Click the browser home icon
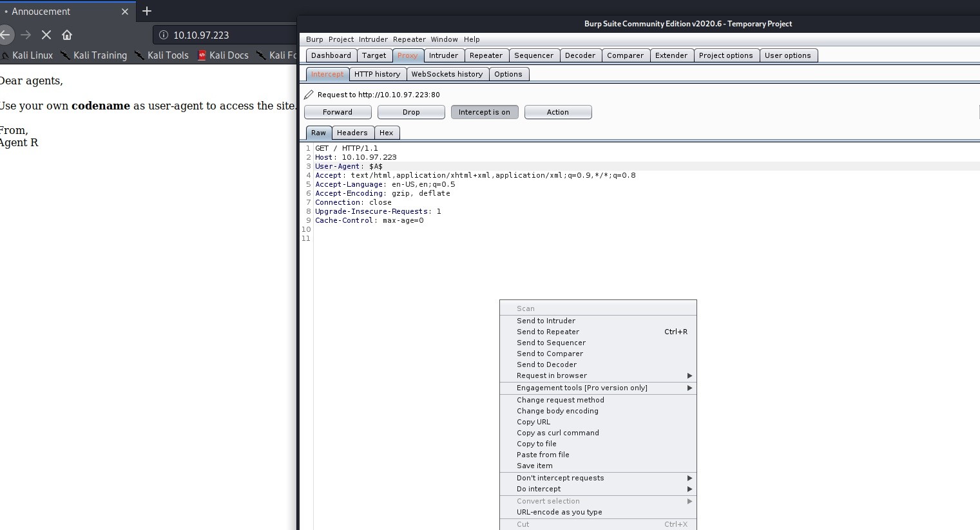The height and width of the screenshot is (530, 980). click(x=67, y=35)
